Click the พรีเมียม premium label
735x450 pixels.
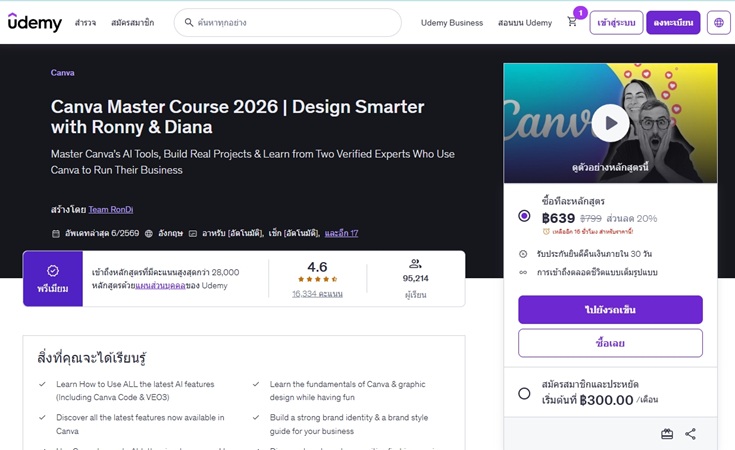click(x=53, y=288)
